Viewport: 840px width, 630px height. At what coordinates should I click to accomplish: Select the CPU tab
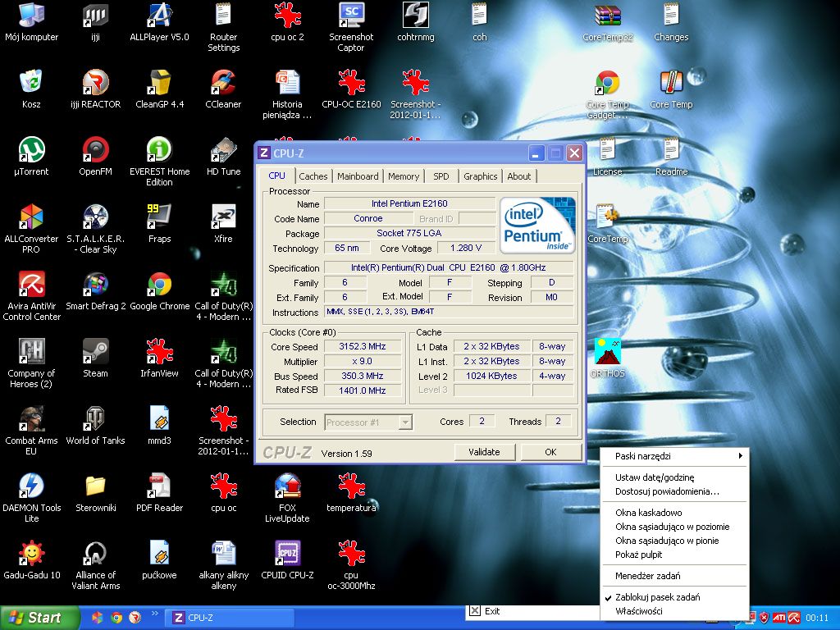pyautogui.click(x=277, y=176)
